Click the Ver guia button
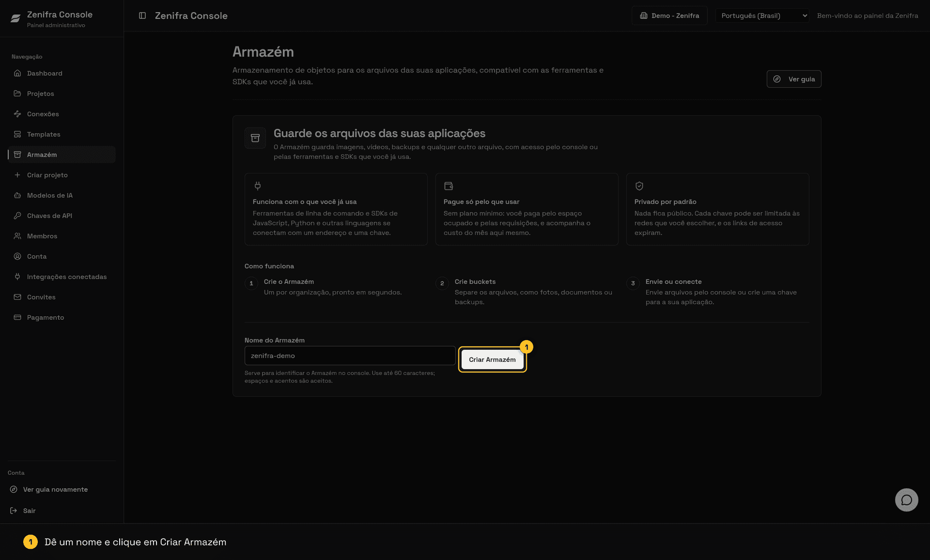The height and width of the screenshot is (560, 930). point(794,79)
